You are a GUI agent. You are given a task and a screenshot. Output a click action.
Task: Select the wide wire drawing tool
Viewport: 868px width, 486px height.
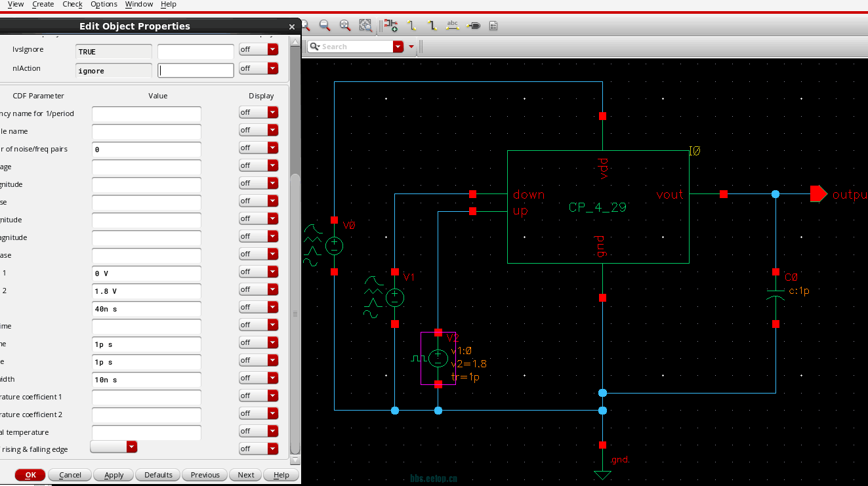[x=432, y=26]
